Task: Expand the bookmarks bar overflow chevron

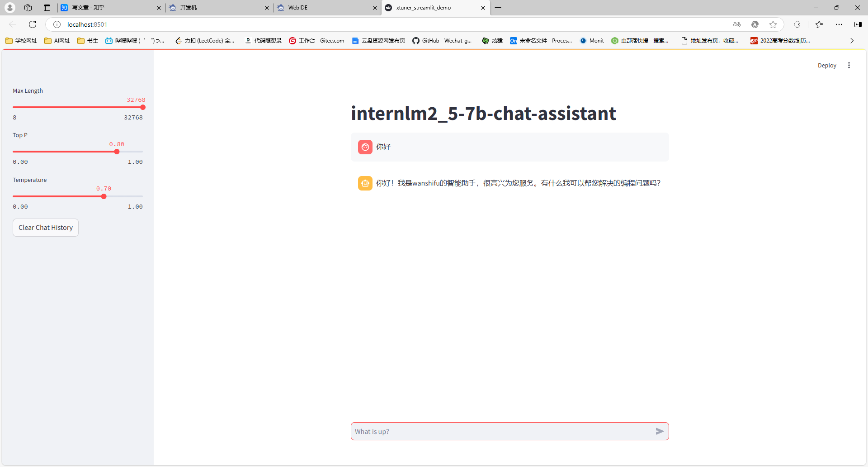Action: (852, 41)
